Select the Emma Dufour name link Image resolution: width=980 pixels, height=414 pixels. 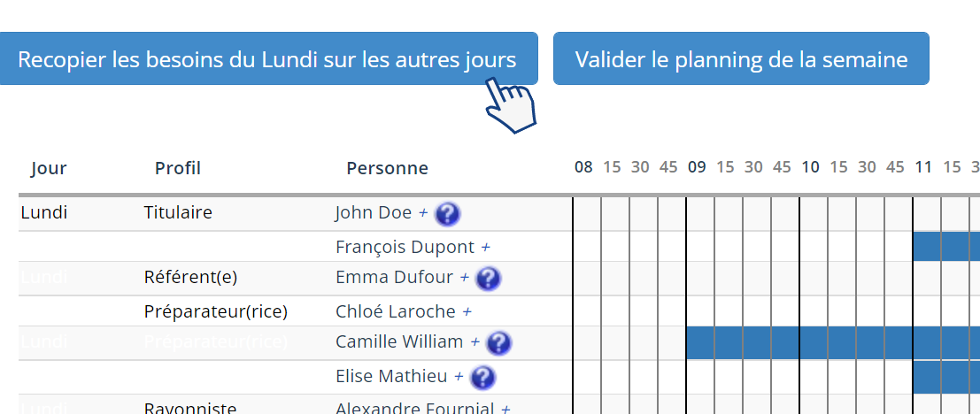pyautogui.click(x=394, y=277)
